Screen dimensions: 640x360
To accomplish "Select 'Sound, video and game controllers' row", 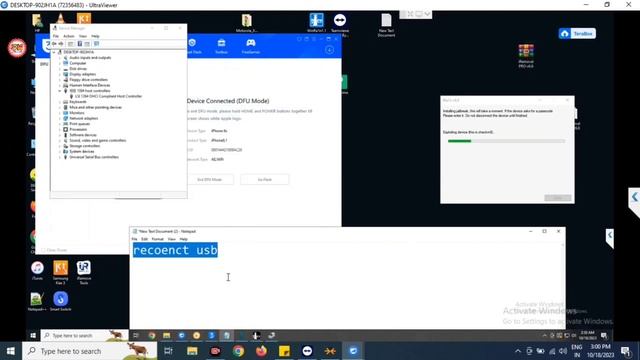I will [x=98, y=140].
